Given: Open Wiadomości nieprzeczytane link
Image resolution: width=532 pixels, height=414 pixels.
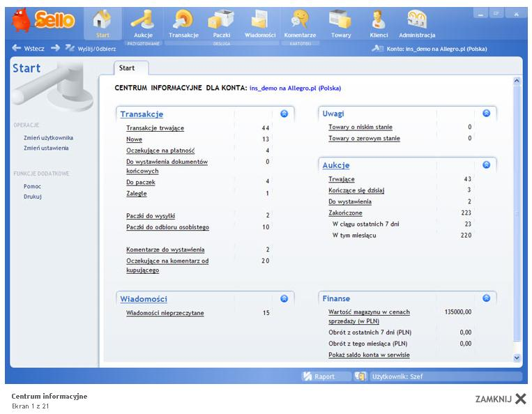Looking at the screenshot, I should 165,314.
